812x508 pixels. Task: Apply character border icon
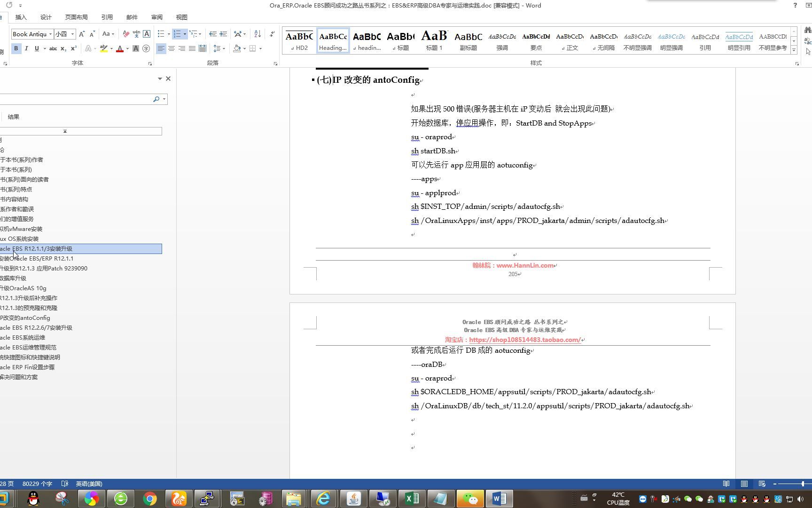pos(147,34)
